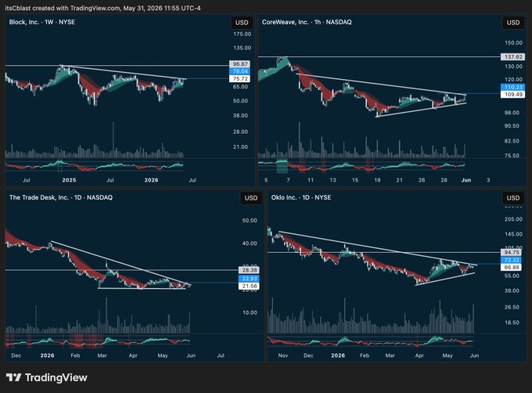The width and height of the screenshot is (532, 393).
Task: Click the 75.50 axis value on CoreWeave chart
Action: coord(512,156)
